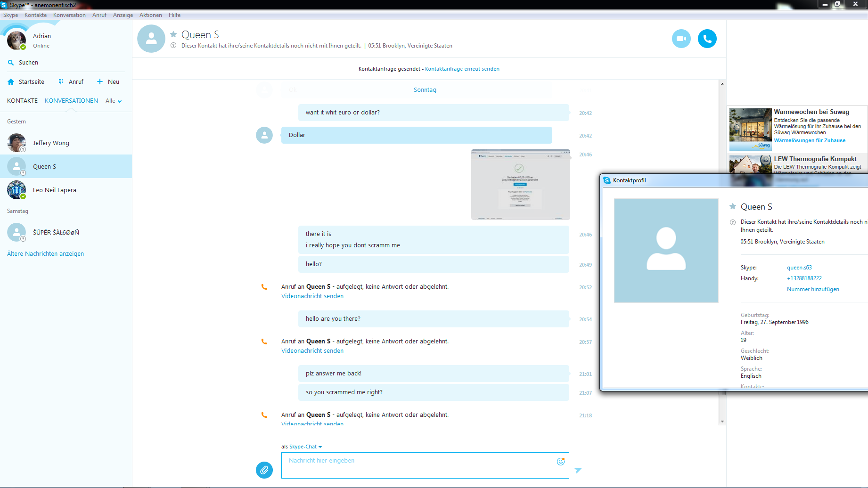This screenshot has width=868, height=488.
Task: Click Kontaktanfrage erneut senden link
Action: (462, 69)
